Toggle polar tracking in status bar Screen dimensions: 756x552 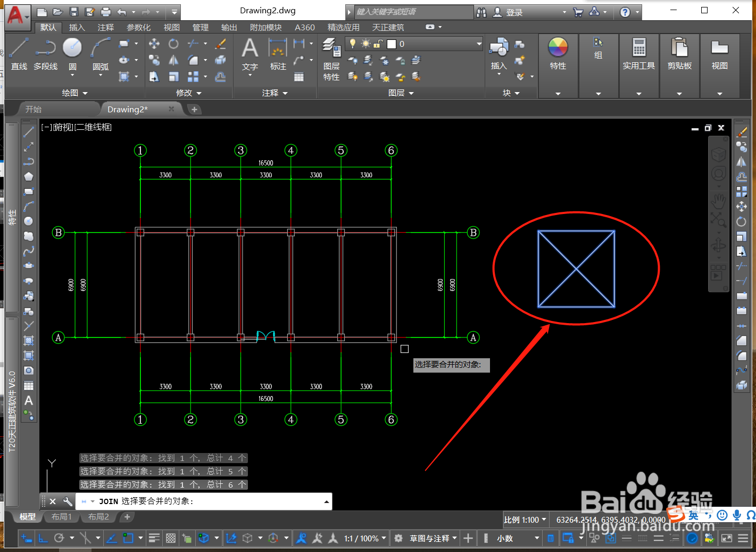pos(59,538)
